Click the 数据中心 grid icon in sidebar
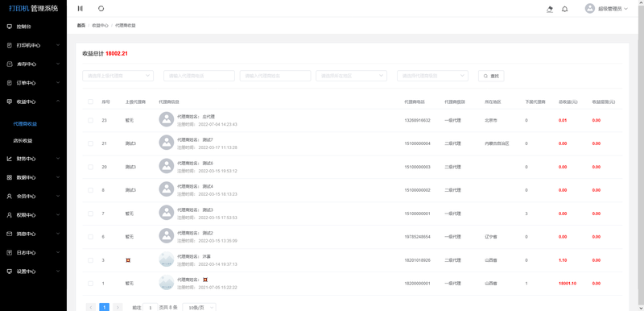644x311 pixels. (10, 177)
